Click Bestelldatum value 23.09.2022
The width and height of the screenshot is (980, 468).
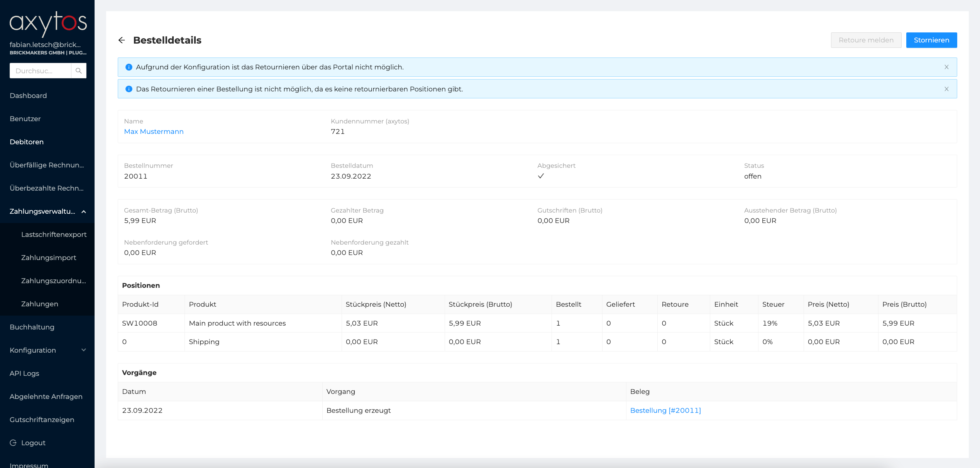pyautogui.click(x=351, y=176)
